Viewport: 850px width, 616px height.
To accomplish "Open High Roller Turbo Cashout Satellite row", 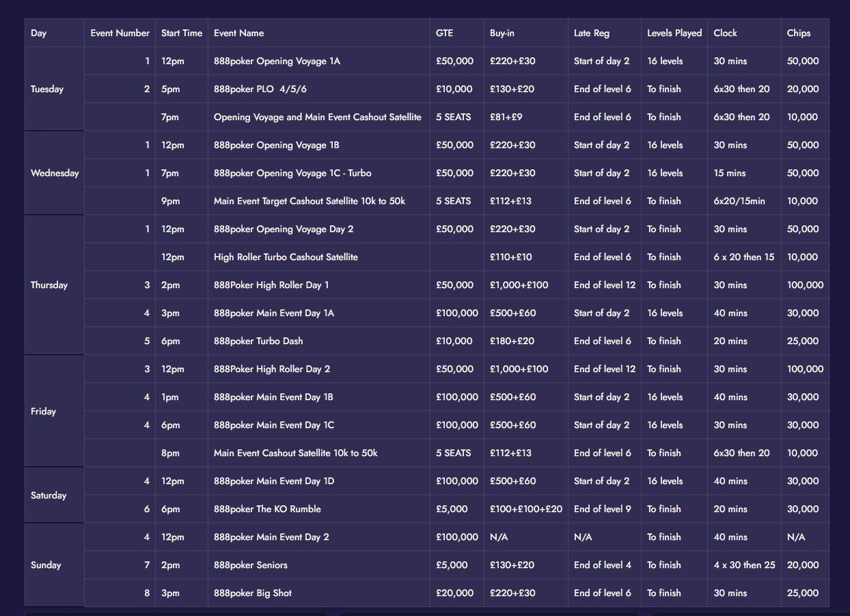I will point(286,257).
